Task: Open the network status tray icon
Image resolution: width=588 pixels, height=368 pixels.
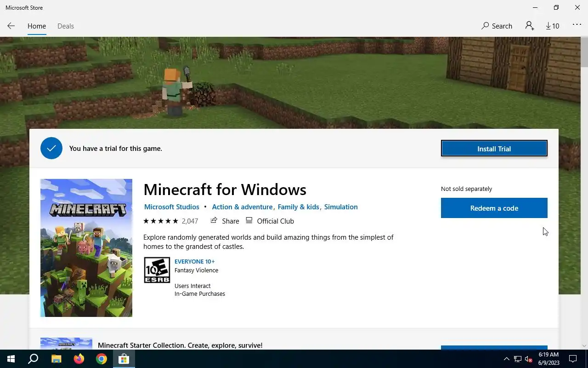Action: (518, 359)
